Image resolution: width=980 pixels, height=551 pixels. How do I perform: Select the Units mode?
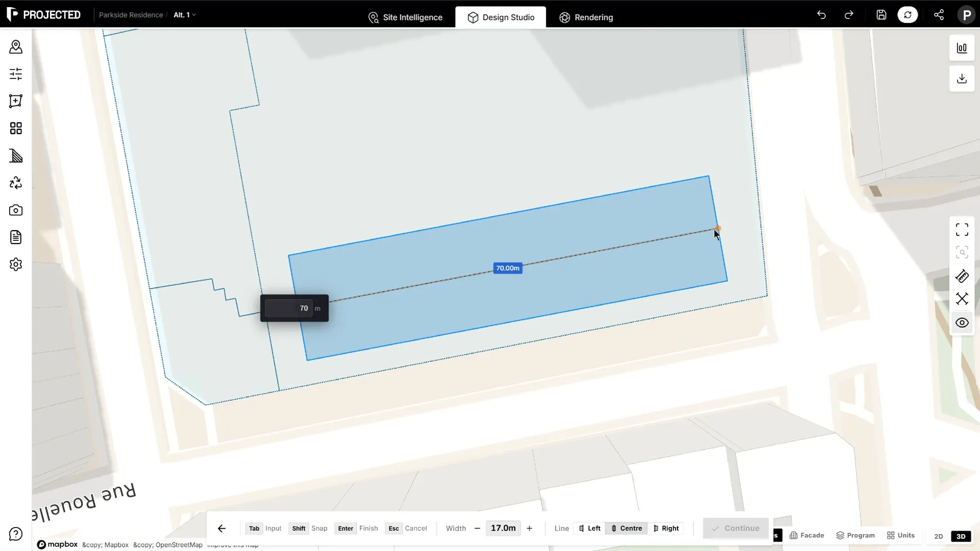pyautogui.click(x=900, y=535)
